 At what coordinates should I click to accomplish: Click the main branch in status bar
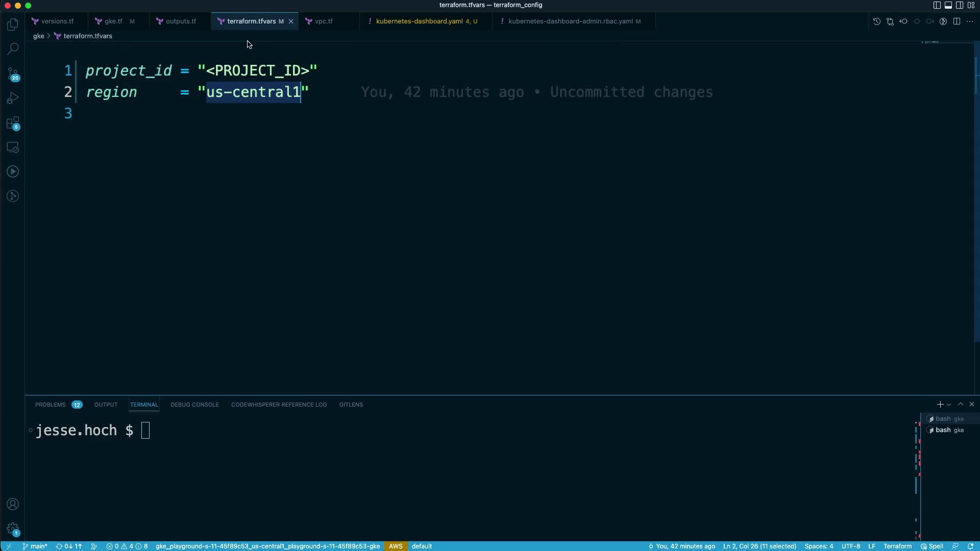point(35,546)
